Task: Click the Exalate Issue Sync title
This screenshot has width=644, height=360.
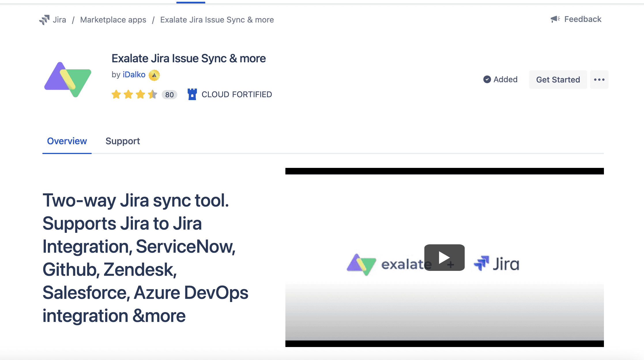Action: pyautogui.click(x=188, y=58)
